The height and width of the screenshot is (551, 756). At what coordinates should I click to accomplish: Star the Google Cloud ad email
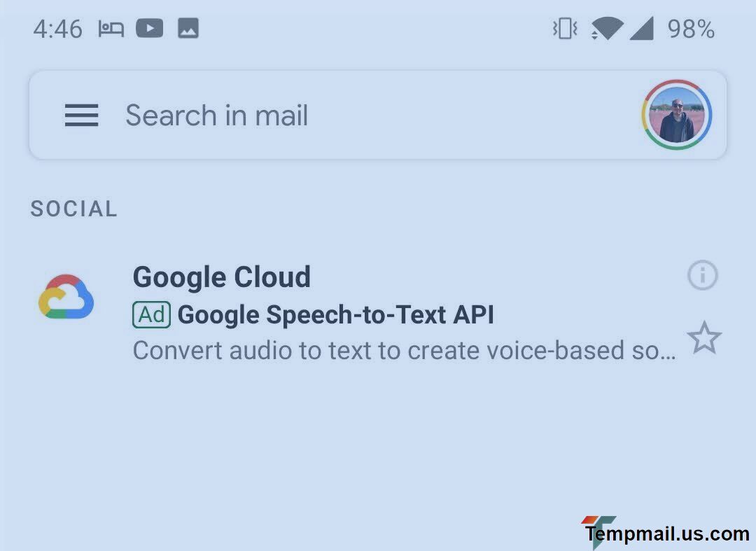(x=704, y=338)
